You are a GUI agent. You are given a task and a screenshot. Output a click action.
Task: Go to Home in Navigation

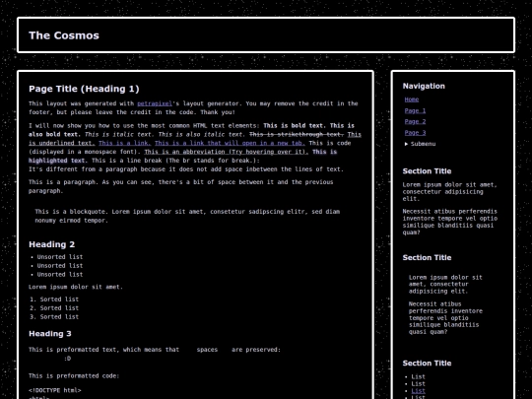pyautogui.click(x=412, y=100)
